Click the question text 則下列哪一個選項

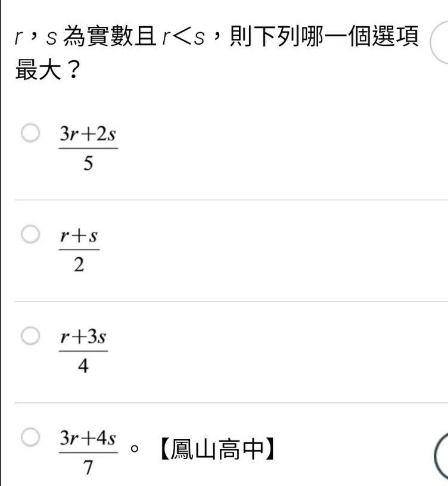[324, 36]
